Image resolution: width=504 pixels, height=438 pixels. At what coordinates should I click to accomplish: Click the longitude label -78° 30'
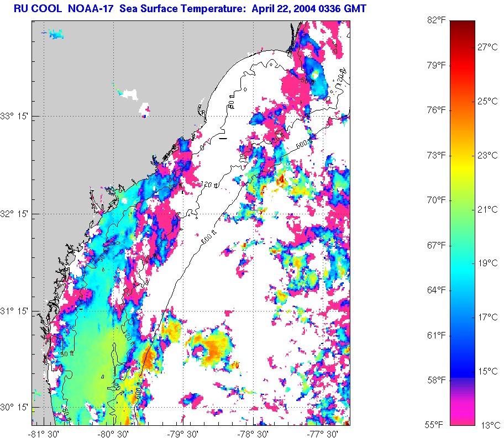[253, 434]
